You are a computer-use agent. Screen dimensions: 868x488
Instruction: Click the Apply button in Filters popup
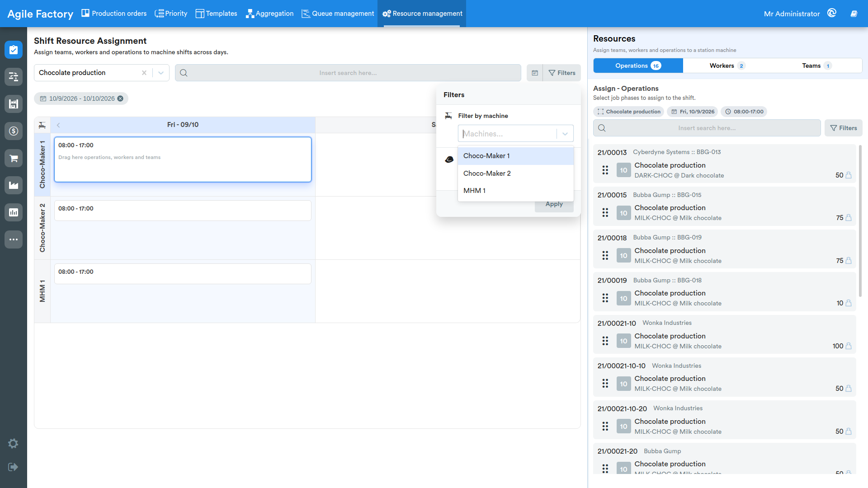(x=554, y=204)
